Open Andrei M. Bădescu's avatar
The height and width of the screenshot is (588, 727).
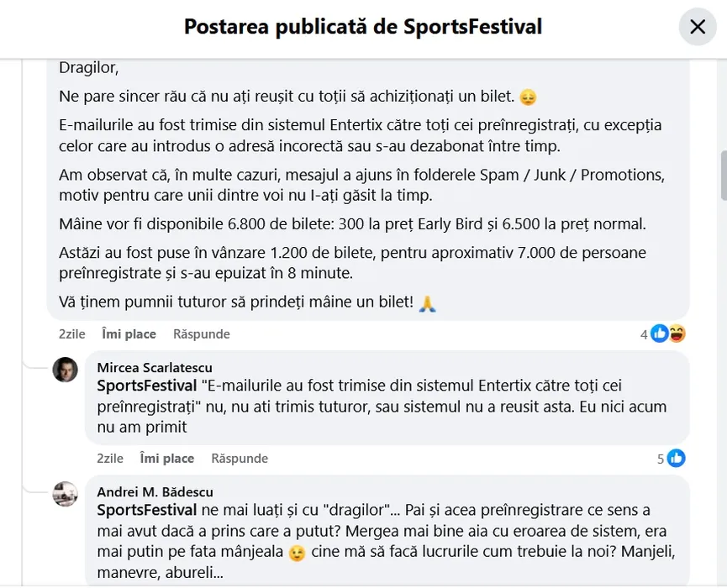[x=66, y=494]
